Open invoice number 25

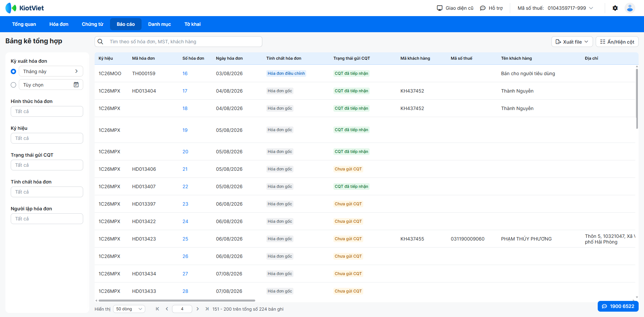point(185,239)
